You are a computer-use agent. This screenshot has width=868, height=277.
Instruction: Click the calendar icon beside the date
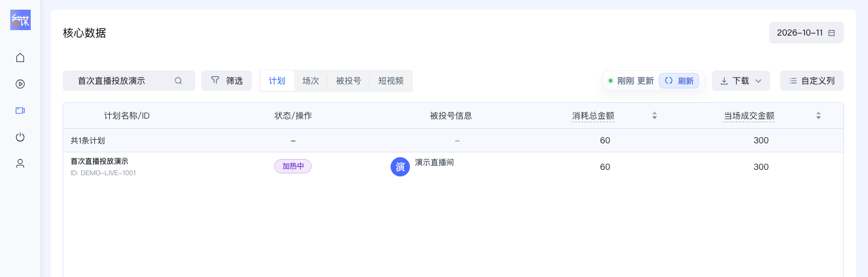pos(832,33)
